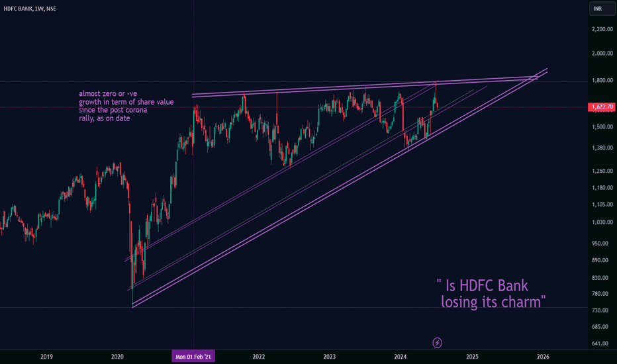Image resolution: width=617 pixels, height=364 pixels.
Task: Click the 2023 time axis label
Action: tap(330, 357)
